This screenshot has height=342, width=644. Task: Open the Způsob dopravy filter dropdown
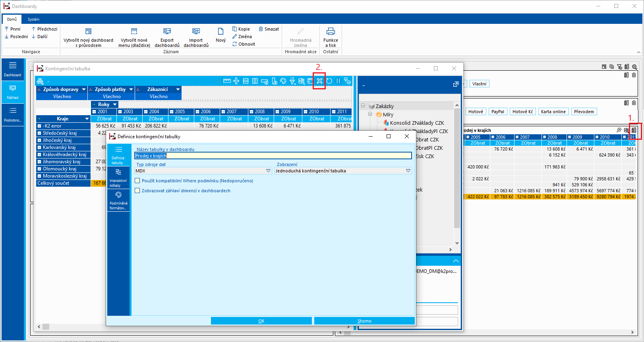84,89
